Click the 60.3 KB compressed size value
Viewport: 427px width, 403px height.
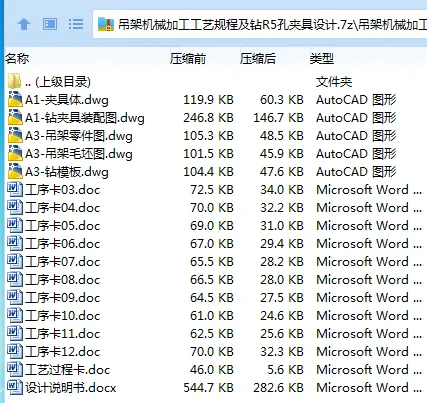pos(282,100)
